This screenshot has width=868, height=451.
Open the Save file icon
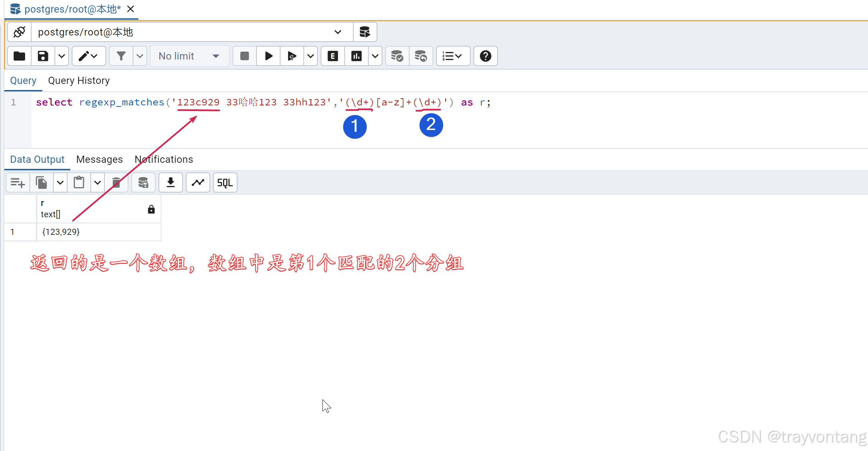point(43,56)
